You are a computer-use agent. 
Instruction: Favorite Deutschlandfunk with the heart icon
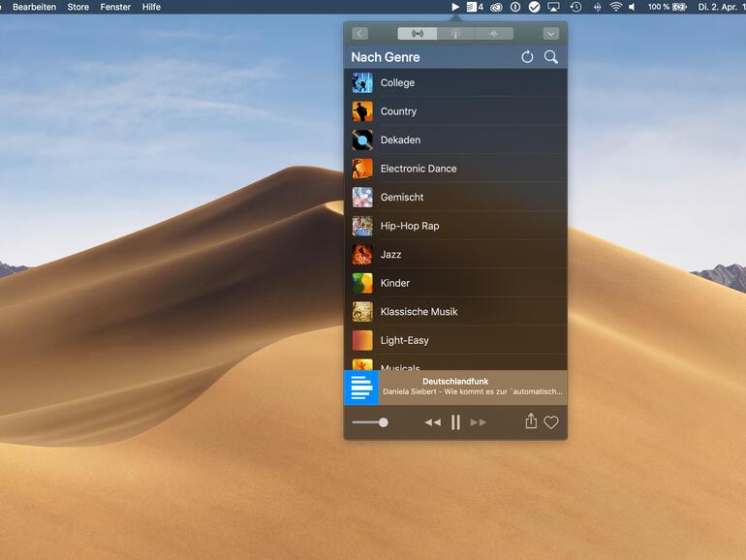551,422
